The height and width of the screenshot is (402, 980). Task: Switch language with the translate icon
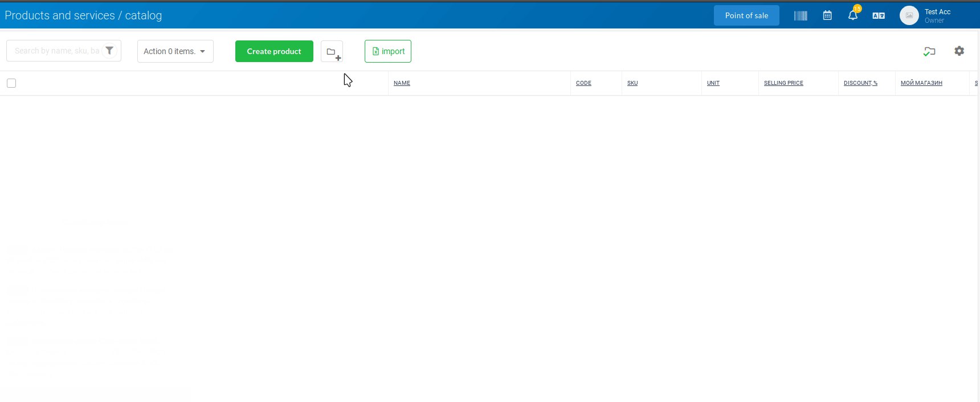(x=879, y=16)
